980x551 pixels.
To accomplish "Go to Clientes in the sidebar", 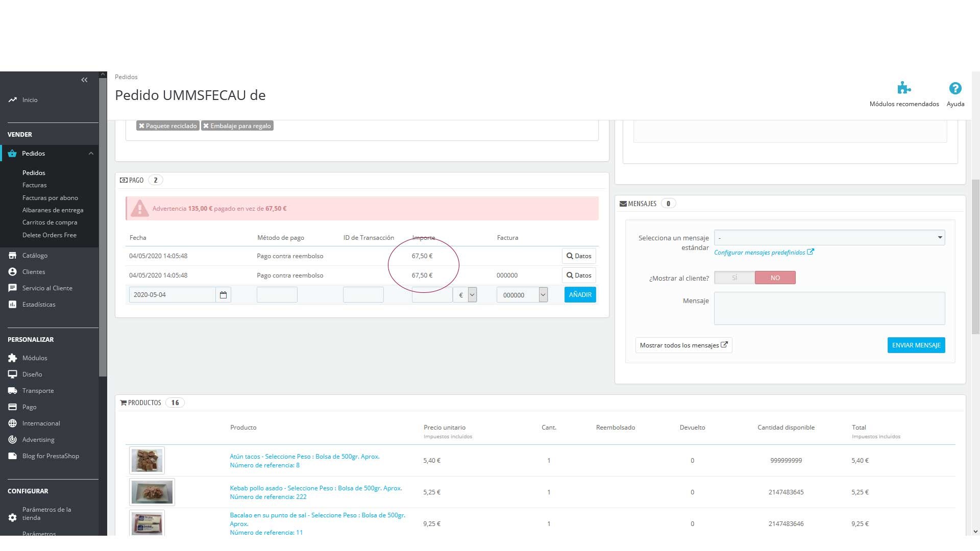I will click(x=34, y=271).
